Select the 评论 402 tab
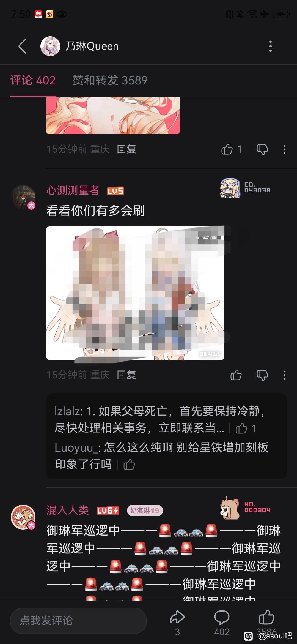The image size is (297, 644). 33,80
